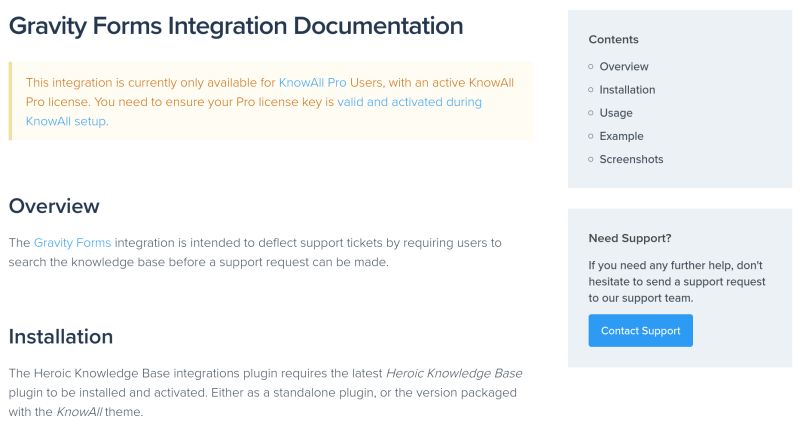Click the bullet circle next to Usage
The width and height of the screenshot is (800, 425).
point(591,113)
